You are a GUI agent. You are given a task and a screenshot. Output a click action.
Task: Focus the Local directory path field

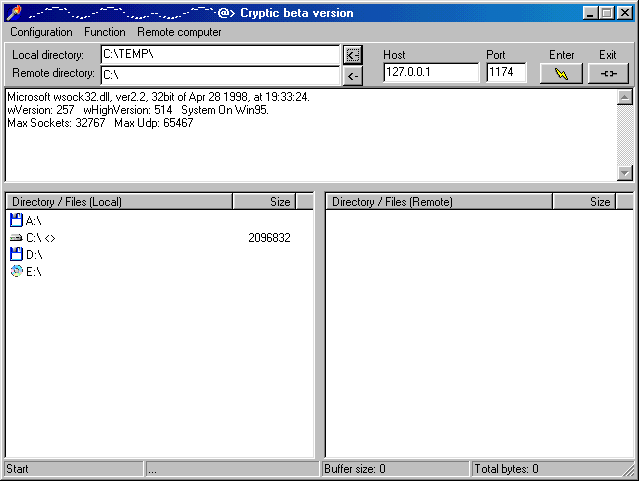[x=220, y=54]
